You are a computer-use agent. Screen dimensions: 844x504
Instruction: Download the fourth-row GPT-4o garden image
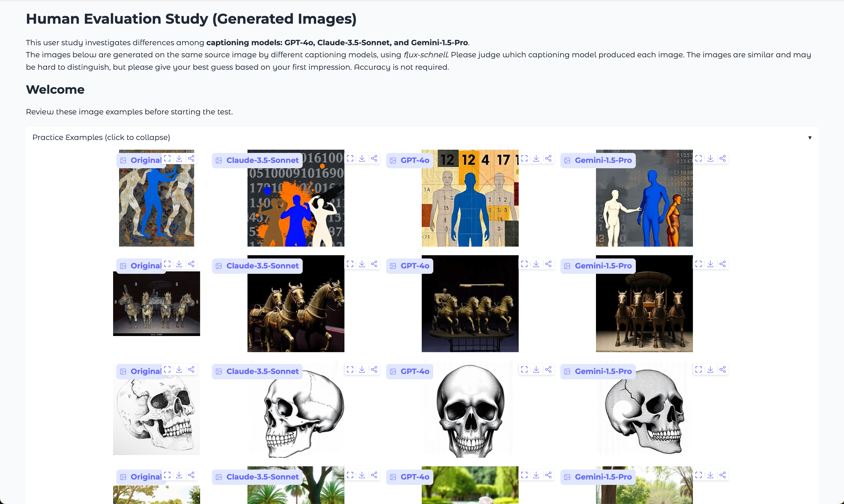536,475
